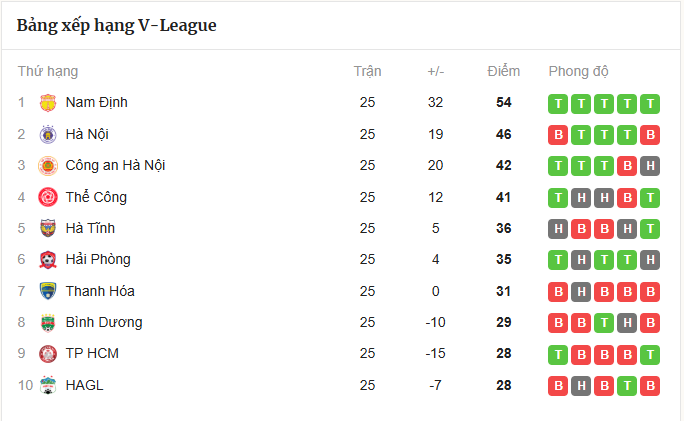Click the Hải Phòng club logo
Image resolution: width=684 pixels, height=421 pixels.
tap(48, 260)
